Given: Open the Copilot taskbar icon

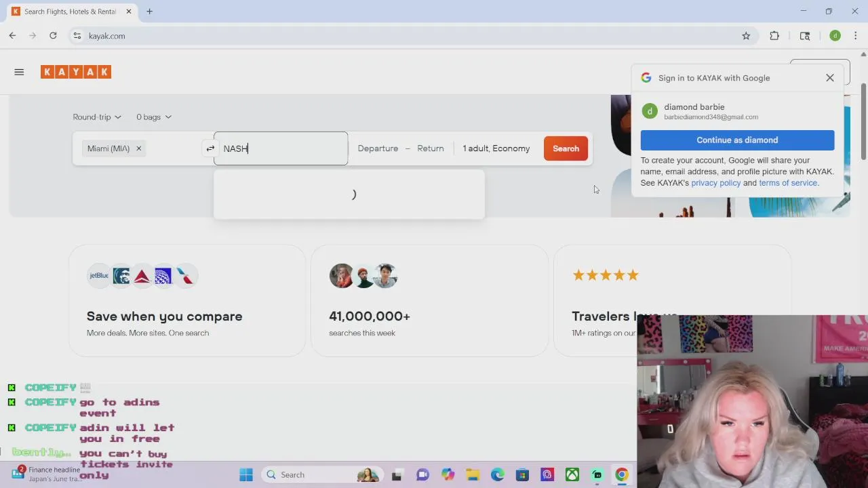Looking at the screenshot, I should (x=448, y=475).
